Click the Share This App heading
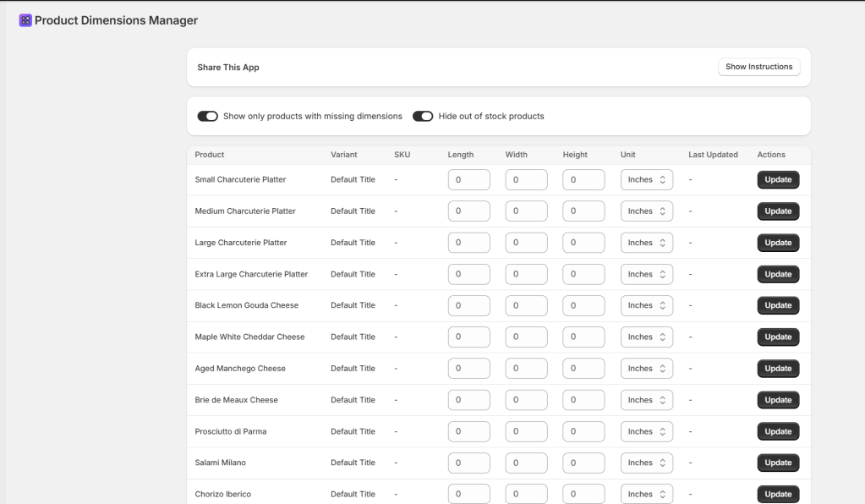 228,68
